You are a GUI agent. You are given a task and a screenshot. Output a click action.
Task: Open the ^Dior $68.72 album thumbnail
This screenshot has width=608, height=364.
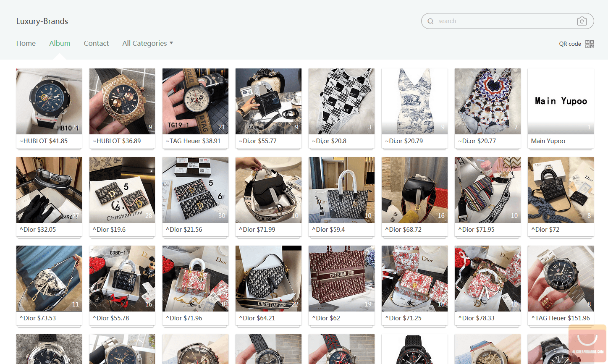click(x=414, y=190)
